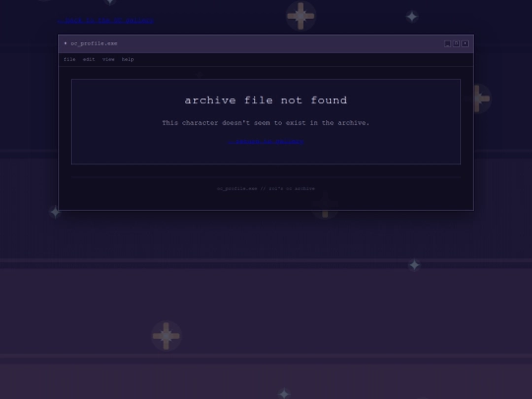Click the footer text oc_profile.exe // oc archive
Image resolution: width=532 pixels, height=399 pixels.
tap(266, 188)
